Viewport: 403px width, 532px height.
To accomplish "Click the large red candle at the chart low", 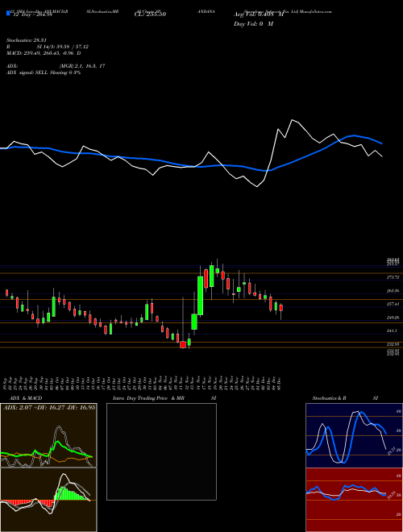I will 183,345.
